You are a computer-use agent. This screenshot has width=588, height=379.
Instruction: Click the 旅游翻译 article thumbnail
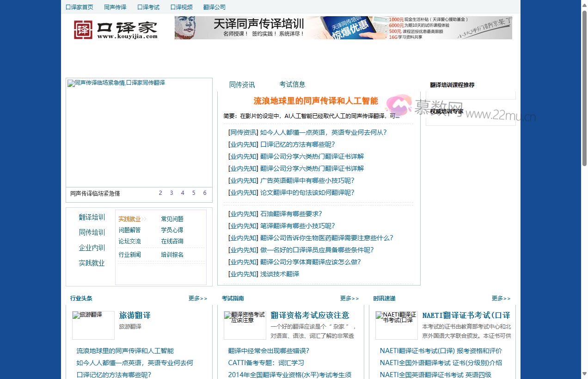(93, 324)
